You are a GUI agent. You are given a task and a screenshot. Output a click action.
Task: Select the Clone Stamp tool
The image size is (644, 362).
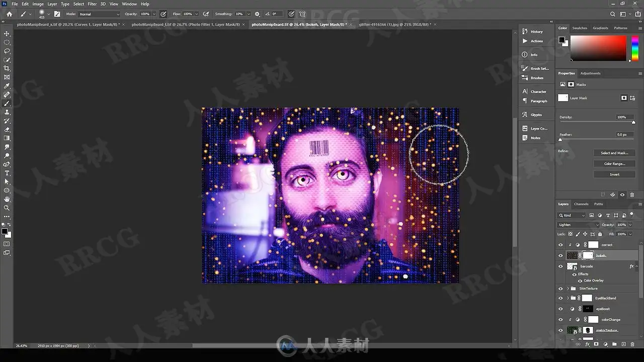pyautogui.click(x=7, y=112)
